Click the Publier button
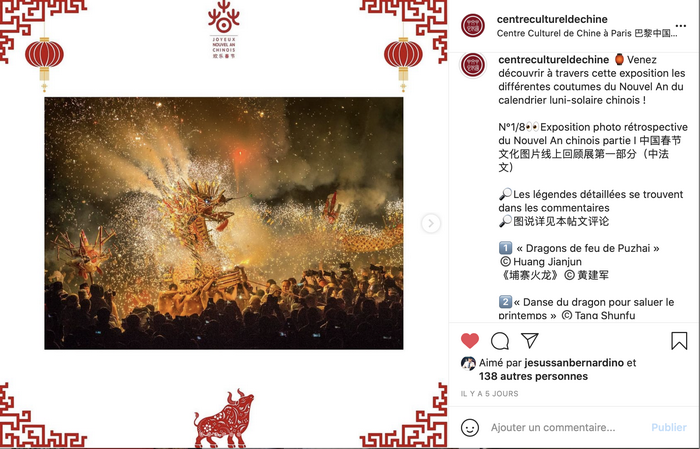Image resolution: width=700 pixels, height=449 pixels. pos(669,428)
